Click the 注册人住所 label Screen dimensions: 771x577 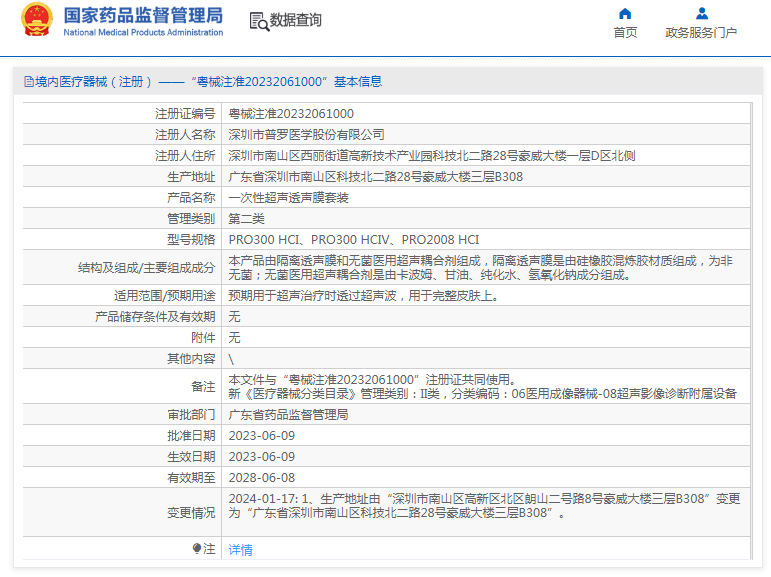pos(185,156)
